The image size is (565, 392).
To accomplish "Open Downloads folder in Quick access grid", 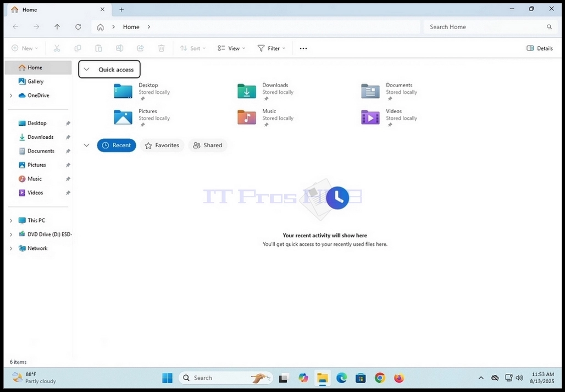I will click(x=265, y=92).
